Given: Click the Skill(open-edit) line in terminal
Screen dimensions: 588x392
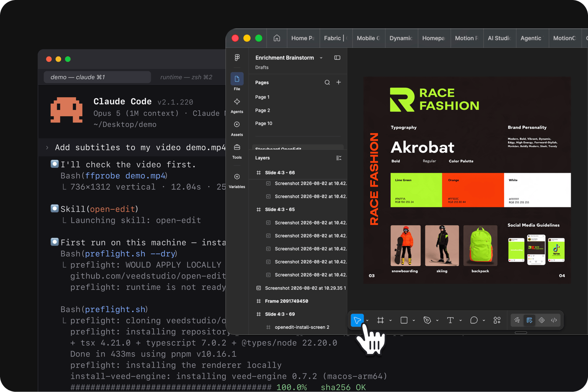Looking at the screenshot, I should [x=99, y=209].
